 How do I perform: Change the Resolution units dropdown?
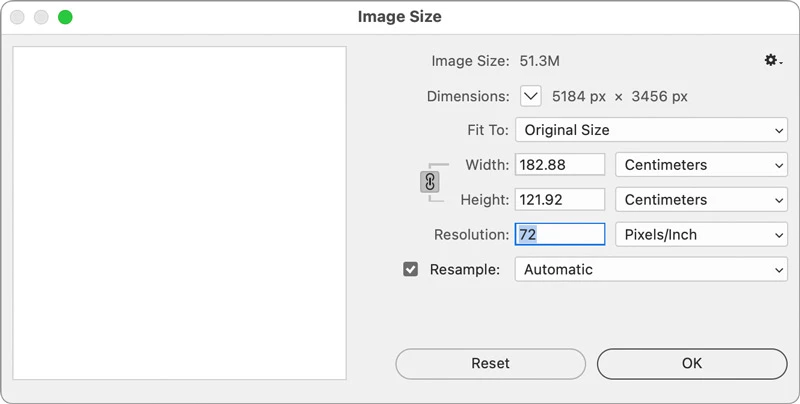701,235
